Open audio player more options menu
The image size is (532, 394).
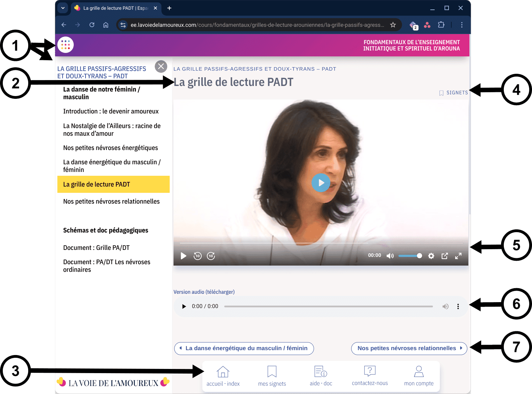458,306
